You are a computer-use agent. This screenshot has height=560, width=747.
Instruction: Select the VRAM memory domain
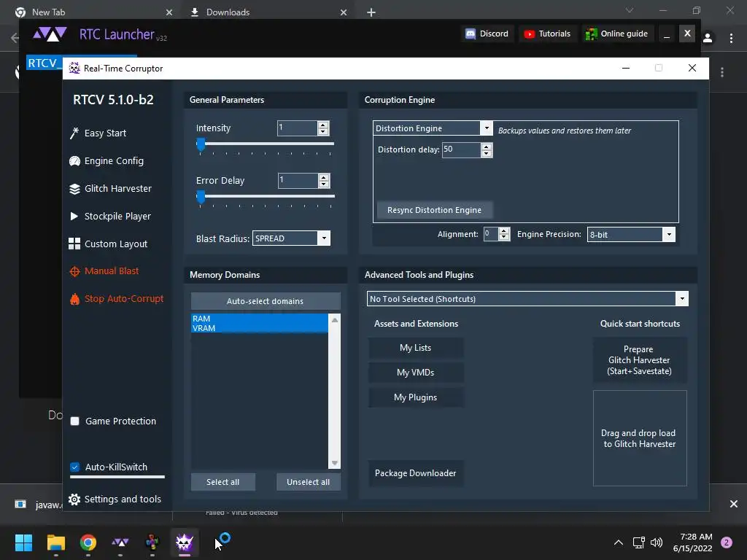(x=259, y=328)
